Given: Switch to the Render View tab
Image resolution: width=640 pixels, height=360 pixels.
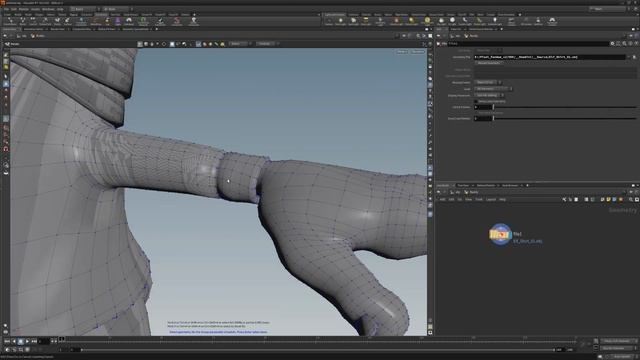Looking at the screenshot, I should pyautogui.click(x=57, y=29).
